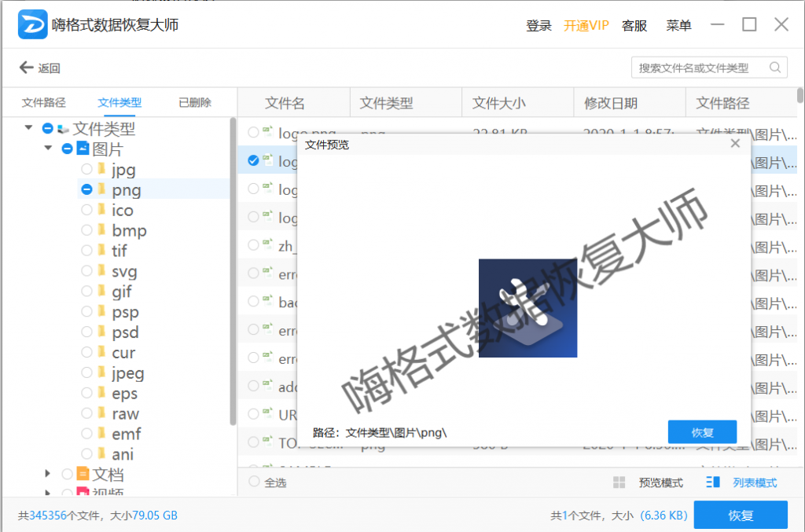Toggle the 全选 select-all checkbox
805x532 pixels.
[254, 481]
